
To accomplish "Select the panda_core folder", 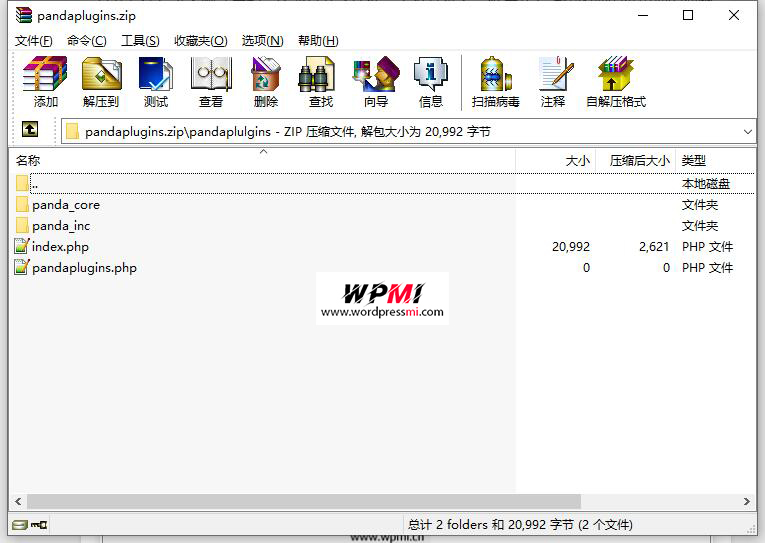I will [65, 205].
